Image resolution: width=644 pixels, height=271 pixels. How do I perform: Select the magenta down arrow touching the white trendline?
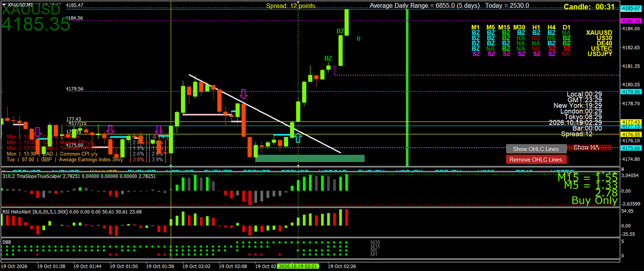(243, 95)
